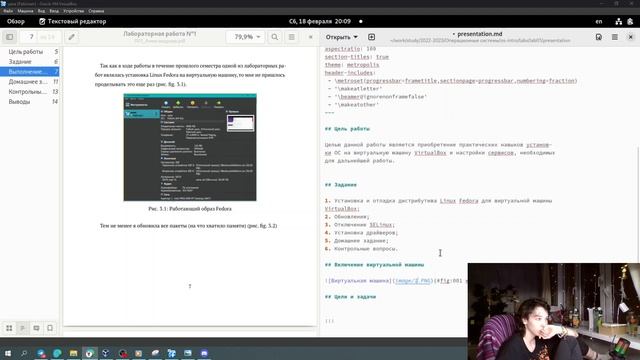Click Текстовый редактор app menu

point(72,21)
